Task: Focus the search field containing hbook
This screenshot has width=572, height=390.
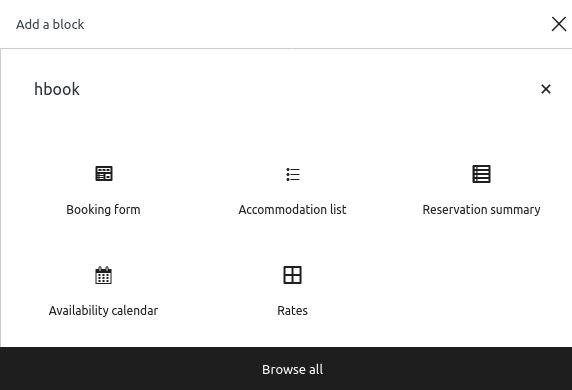Action: click(x=285, y=89)
